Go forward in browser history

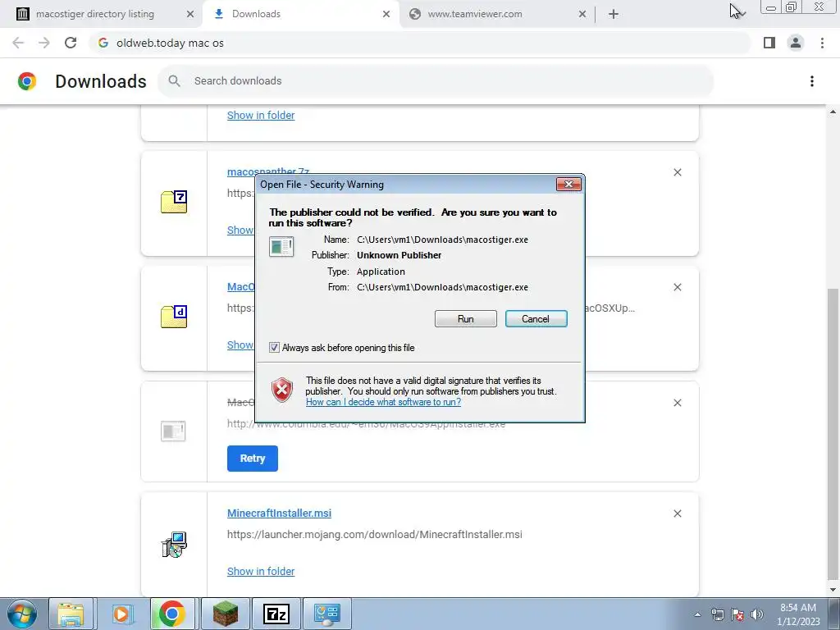(x=44, y=43)
